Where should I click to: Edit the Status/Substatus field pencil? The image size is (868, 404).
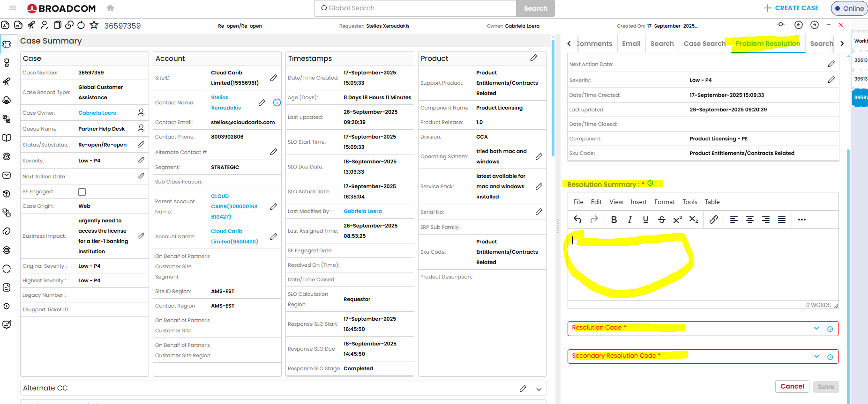pos(141,145)
